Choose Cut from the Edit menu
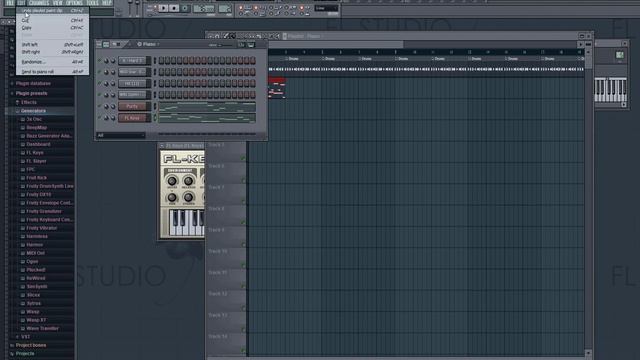The width and height of the screenshot is (640, 360). click(x=52, y=20)
